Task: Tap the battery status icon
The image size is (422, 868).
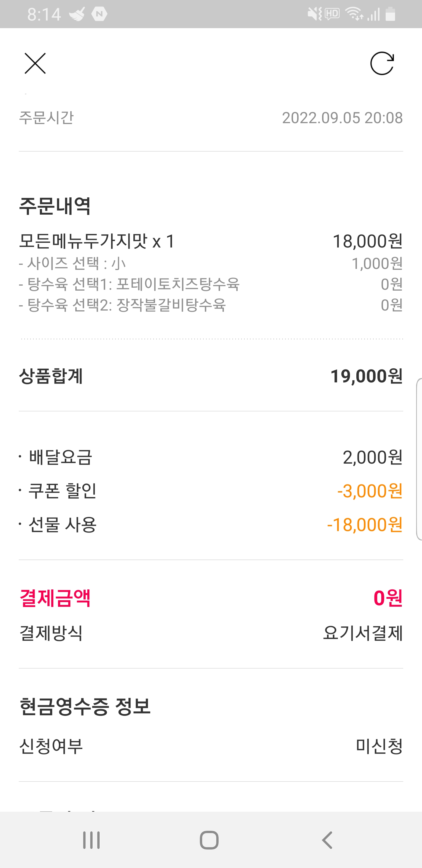Action: [390, 14]
